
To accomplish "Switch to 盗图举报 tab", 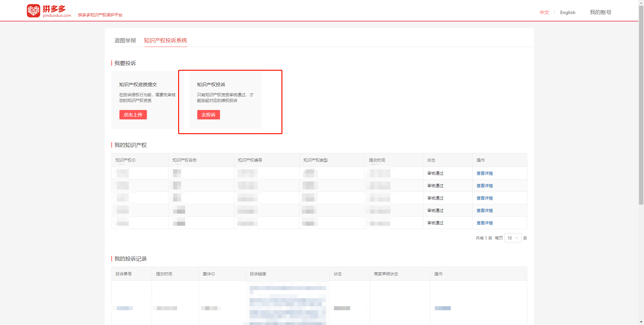I will click(125, 40).
